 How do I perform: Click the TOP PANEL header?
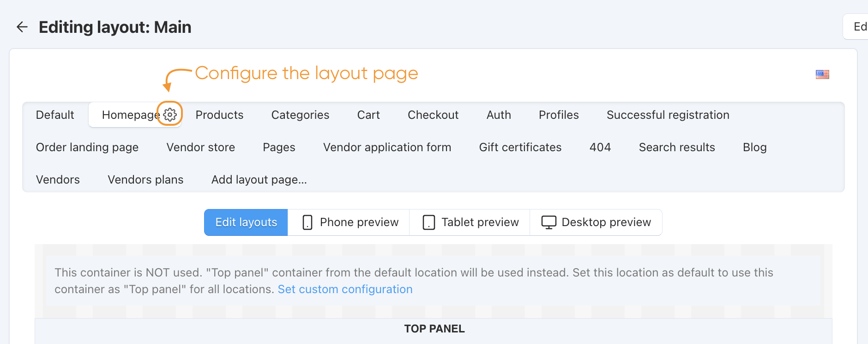click(x=434, y=329)
